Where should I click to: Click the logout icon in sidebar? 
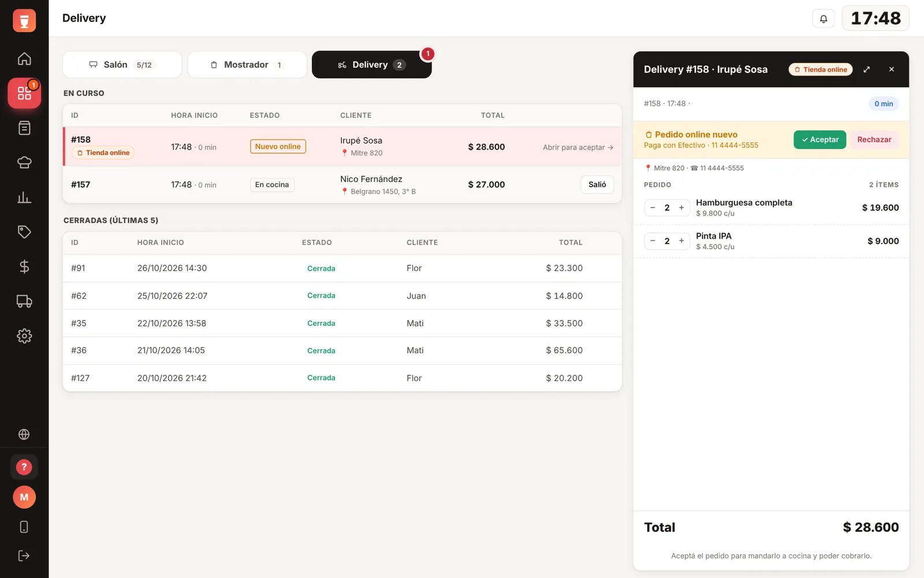click(24, 555)
